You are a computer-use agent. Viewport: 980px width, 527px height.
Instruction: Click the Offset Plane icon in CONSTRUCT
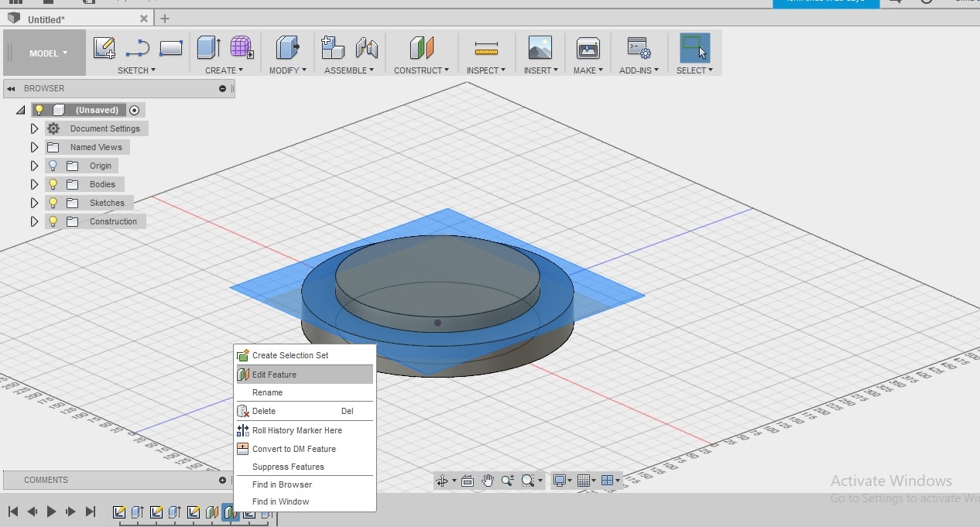coord(422,48)
